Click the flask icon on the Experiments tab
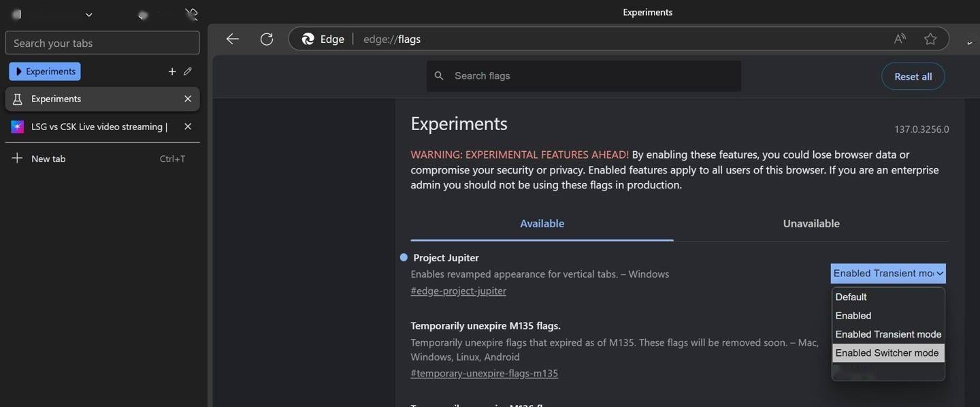 click(18, 99)
